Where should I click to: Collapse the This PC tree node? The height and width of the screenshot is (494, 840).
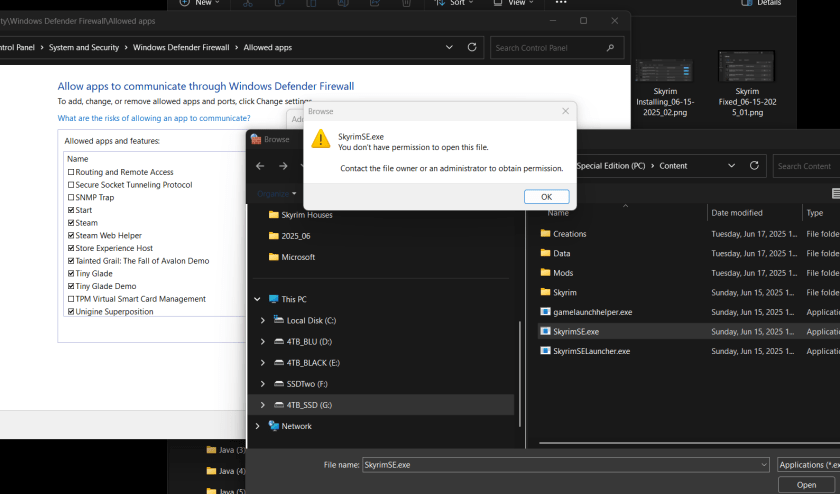click(258, 299)
